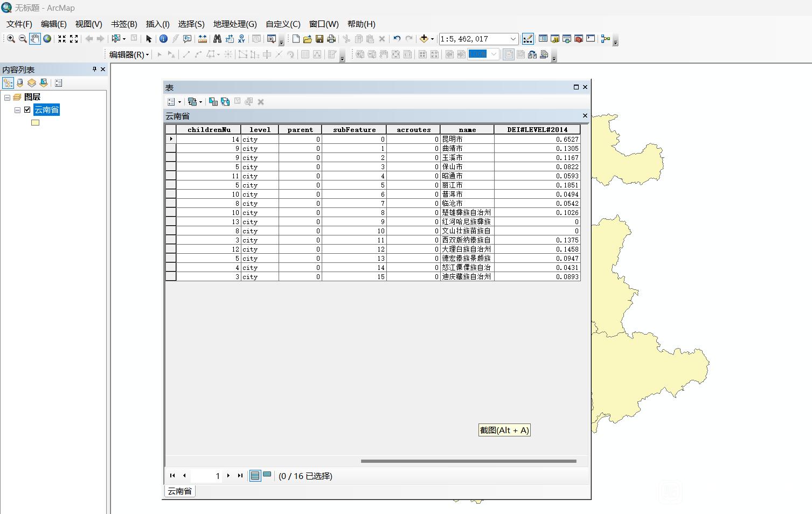
Task: Select the 云南省 tab at table bottom
Action: click(179, 491)
